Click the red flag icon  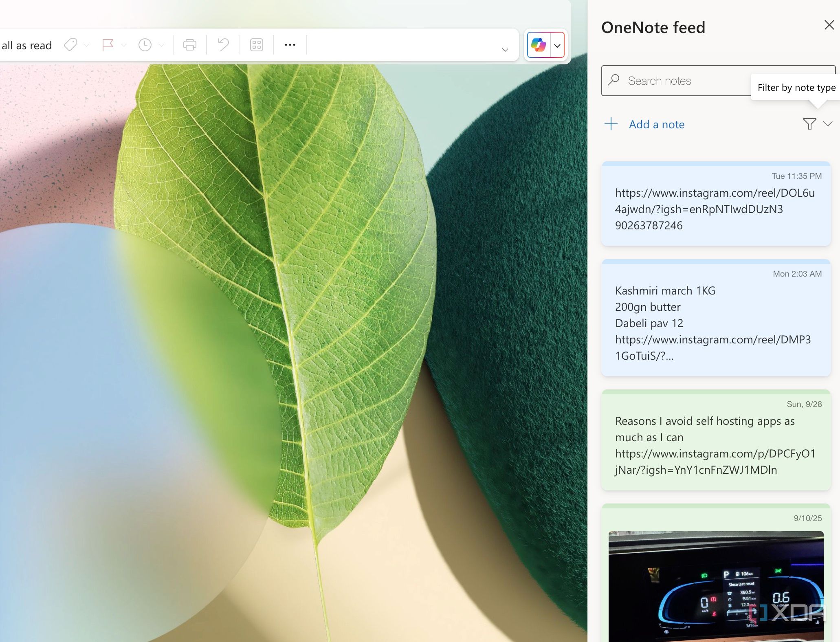pyautogui.click(x=108, y=45)
